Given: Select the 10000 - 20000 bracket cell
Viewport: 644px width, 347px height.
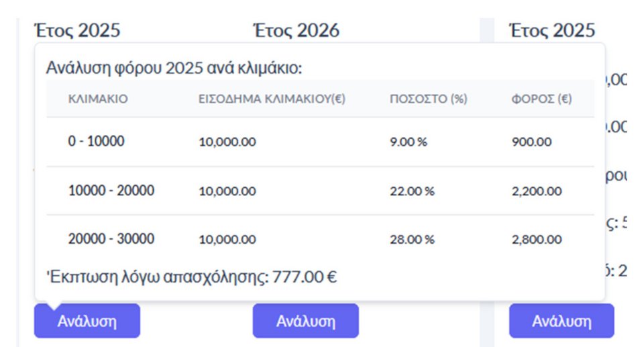Looking at the screenshot, I should pos(111,191).
